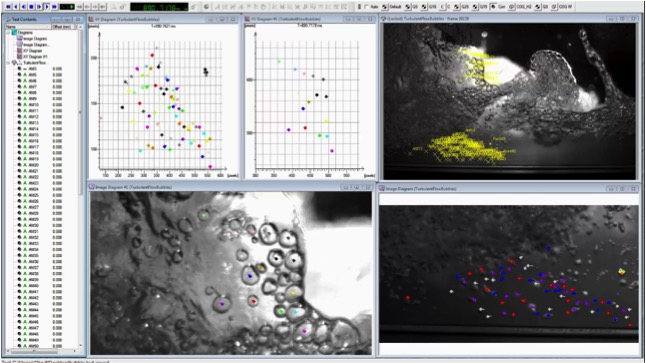Select the first Image Diagram tree entry
646x363 pixels.
[35, 39]
